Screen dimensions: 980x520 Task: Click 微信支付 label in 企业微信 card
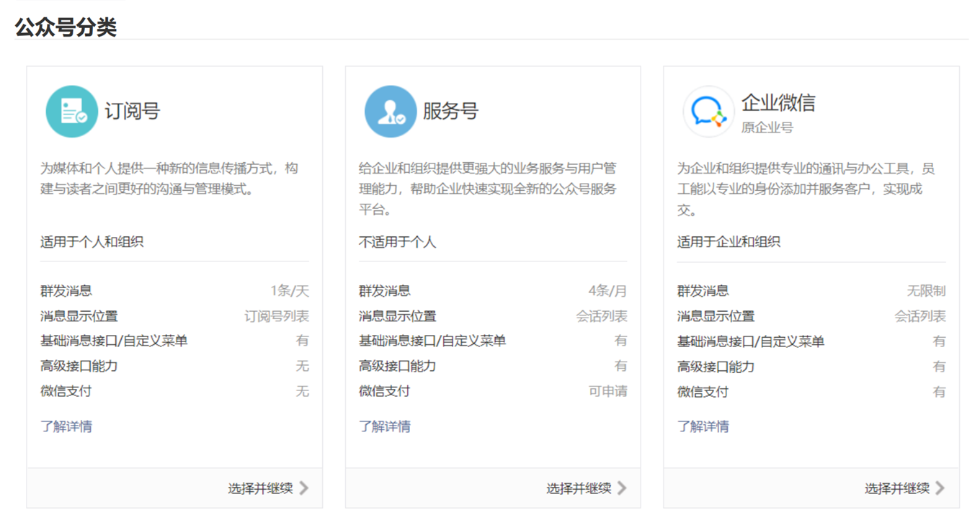pos(703,392)
